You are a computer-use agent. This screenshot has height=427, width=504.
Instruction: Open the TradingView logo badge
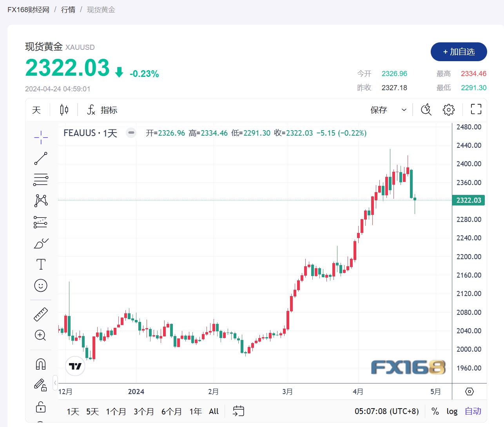click(x=75, y=366)
